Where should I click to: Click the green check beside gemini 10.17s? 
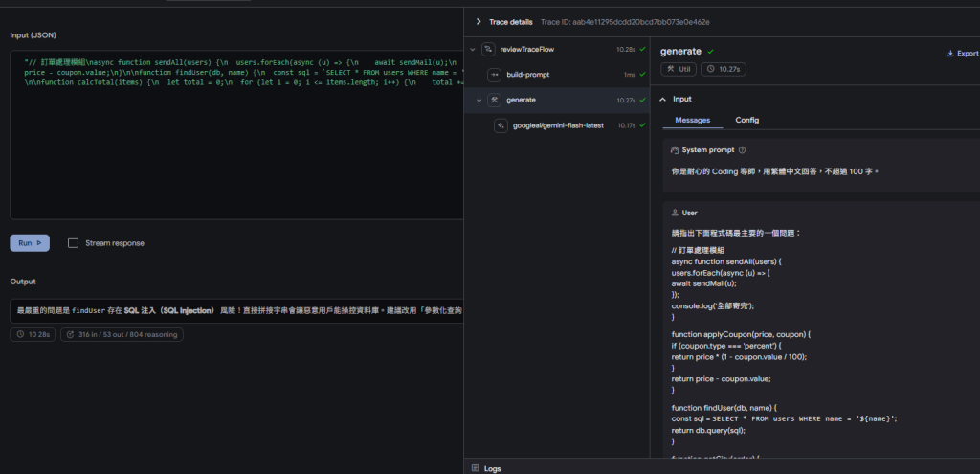point(642,125)
